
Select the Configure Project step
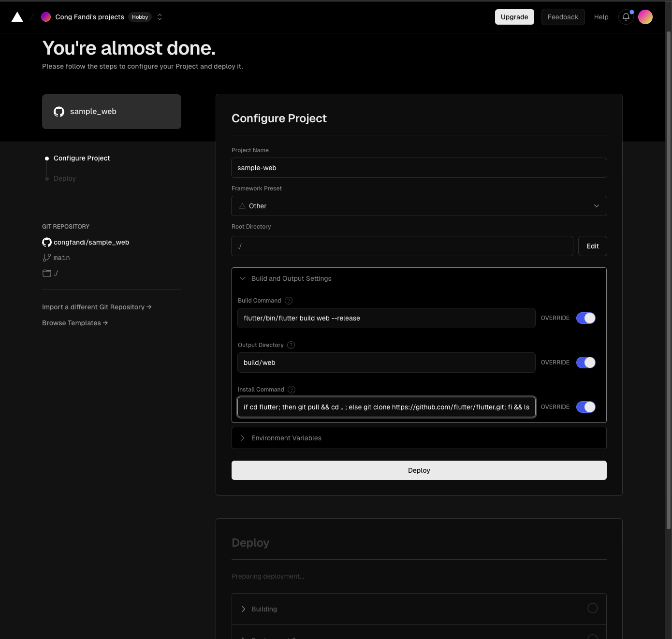point(82,158)
